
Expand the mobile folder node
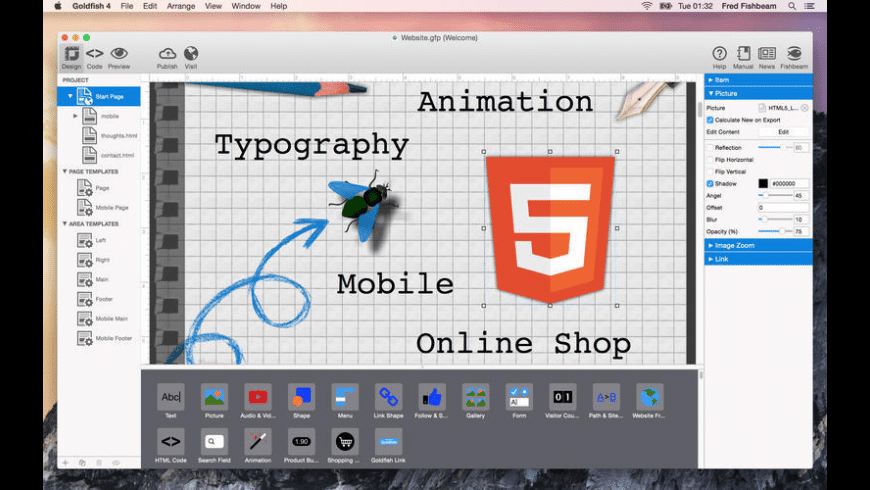tap(75, 116)
